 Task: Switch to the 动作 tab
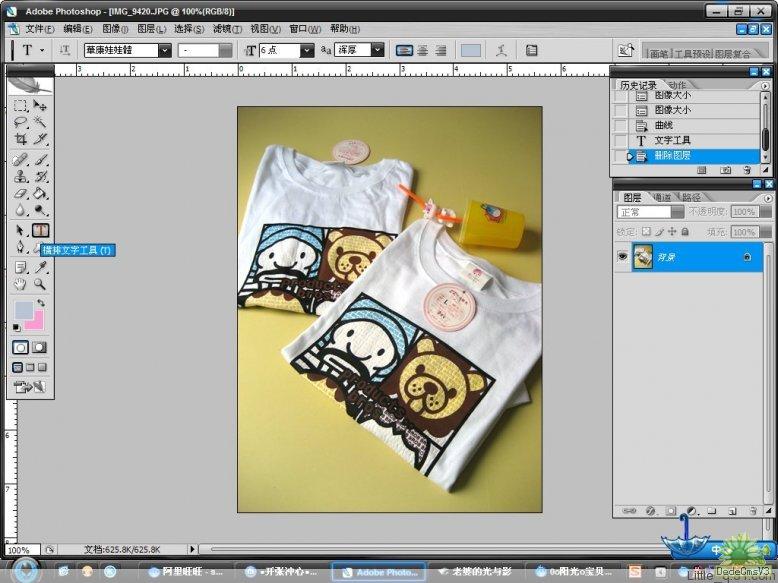(677, 85)
